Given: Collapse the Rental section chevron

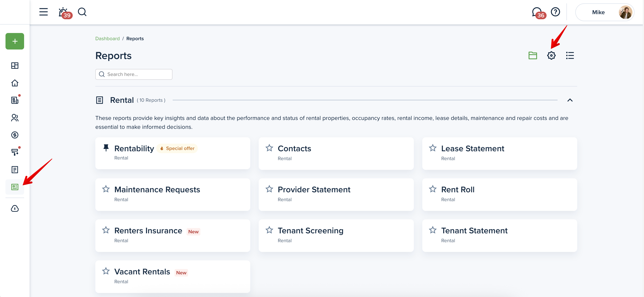Looking at the screenshot, I should 570,100.
